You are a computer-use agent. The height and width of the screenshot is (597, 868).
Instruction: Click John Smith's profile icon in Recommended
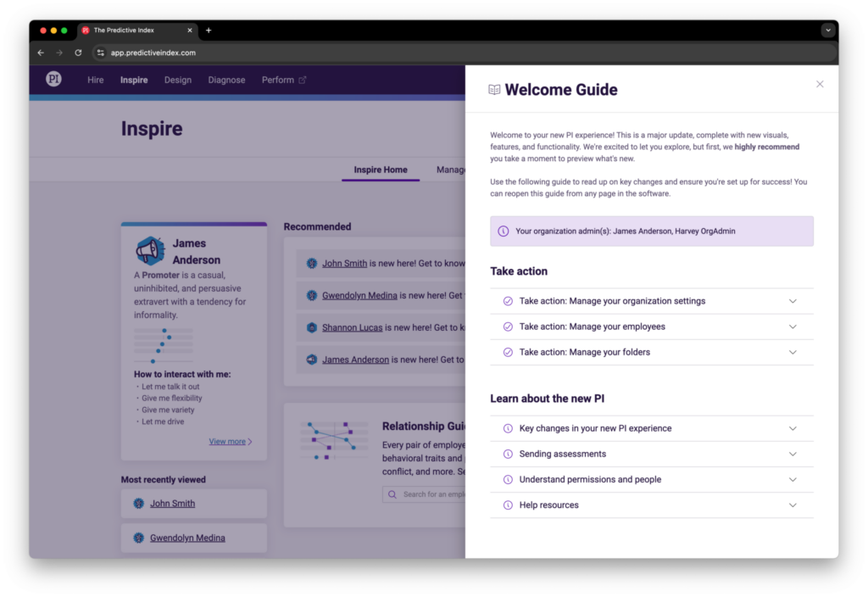[312, 264]
